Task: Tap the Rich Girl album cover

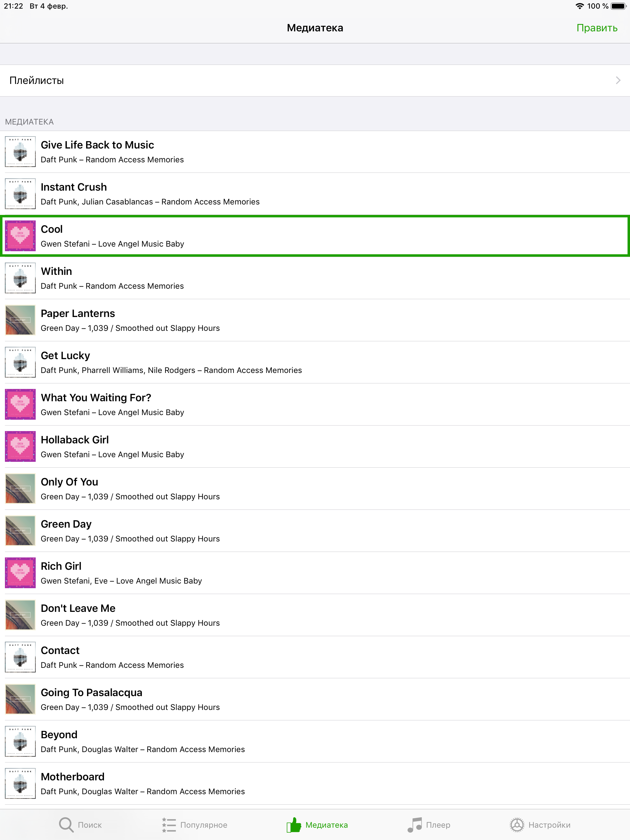Action: 20,573
